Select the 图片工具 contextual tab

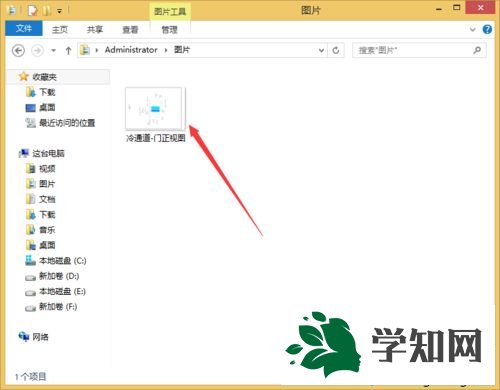(170, 12)
